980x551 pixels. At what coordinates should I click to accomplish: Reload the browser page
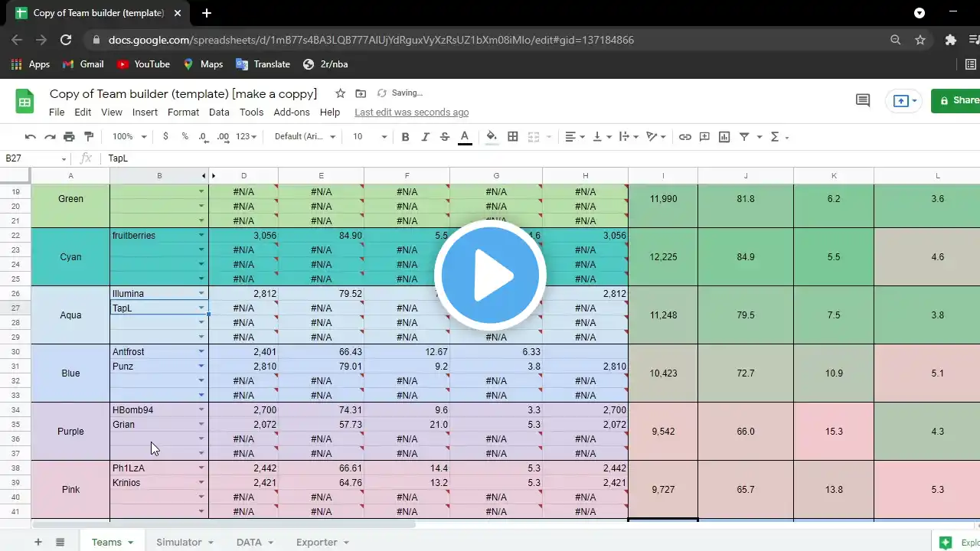66,40
